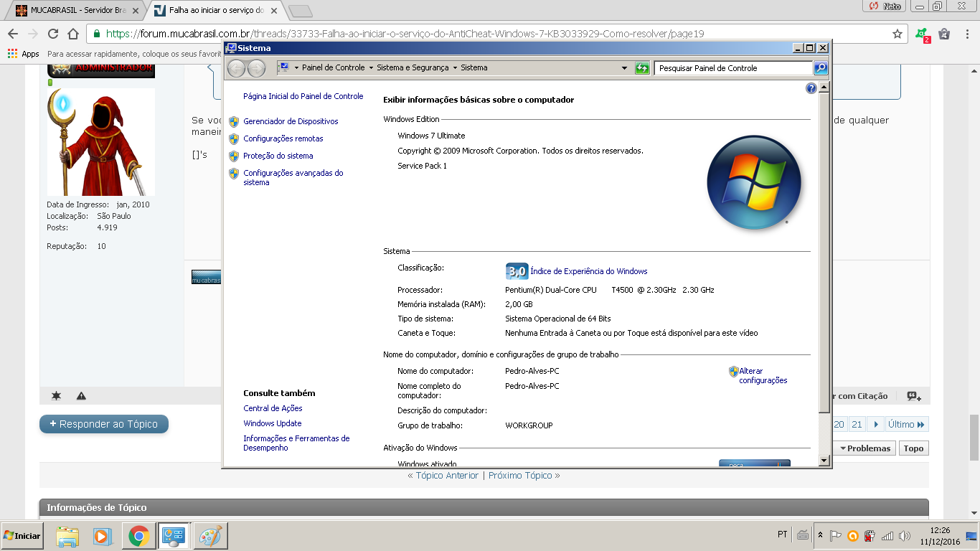Click the help question mark icon
980x551 pixels.
point(811,88)
